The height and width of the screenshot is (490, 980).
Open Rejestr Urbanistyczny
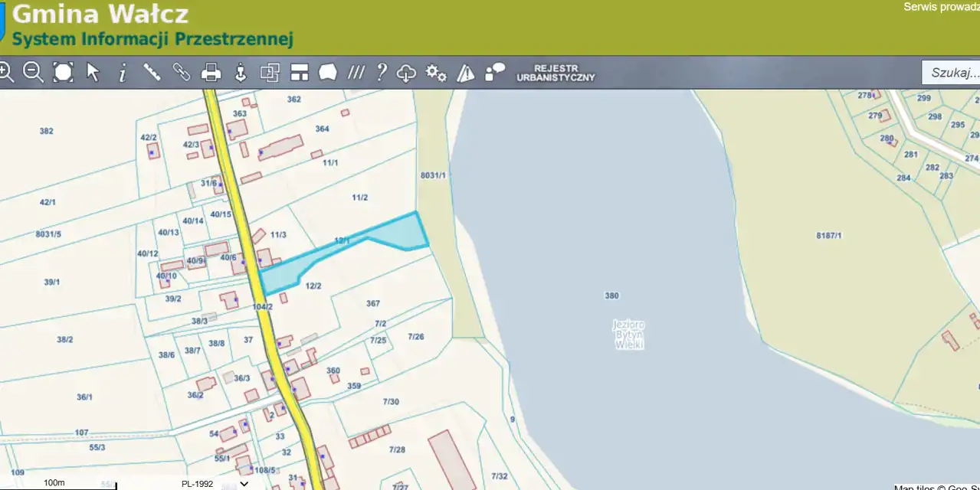click(556, 73)
